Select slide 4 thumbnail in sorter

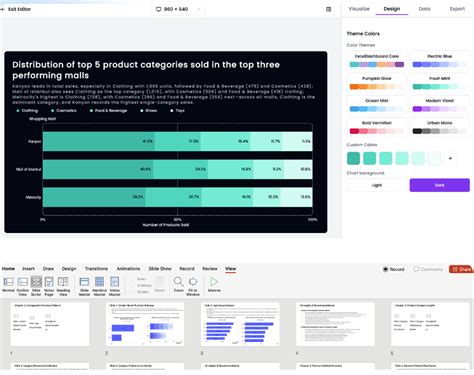click(335, 324)
